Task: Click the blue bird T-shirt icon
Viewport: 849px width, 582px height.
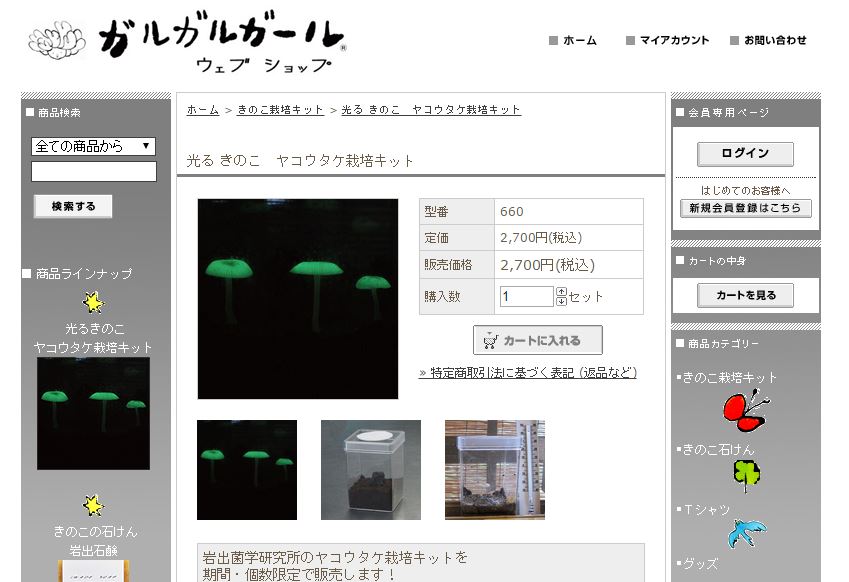Action: coord(747,533)
